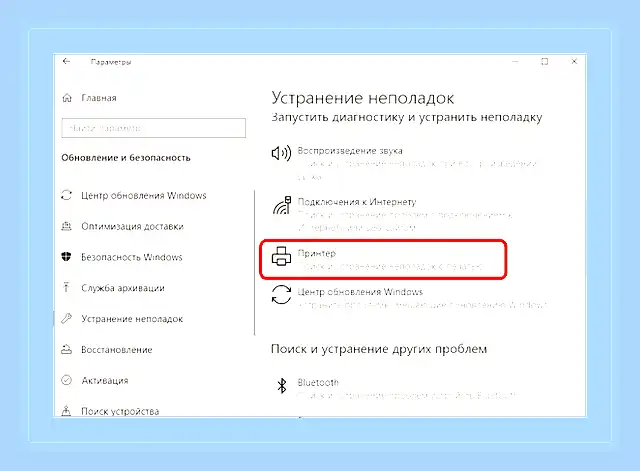
Task: Select the Принтер troubleshooter
Action: (383, 260)
